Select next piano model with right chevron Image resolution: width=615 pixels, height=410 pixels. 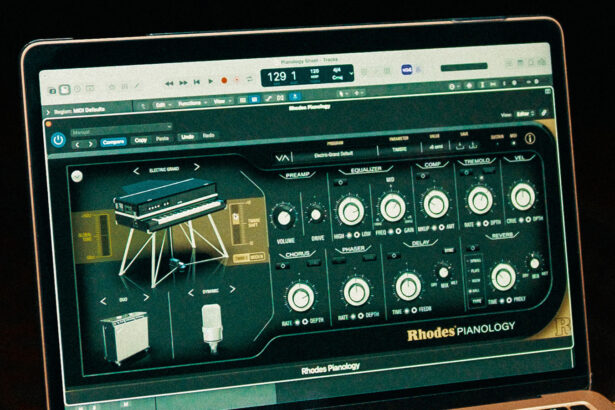click(x=196, y=167)
